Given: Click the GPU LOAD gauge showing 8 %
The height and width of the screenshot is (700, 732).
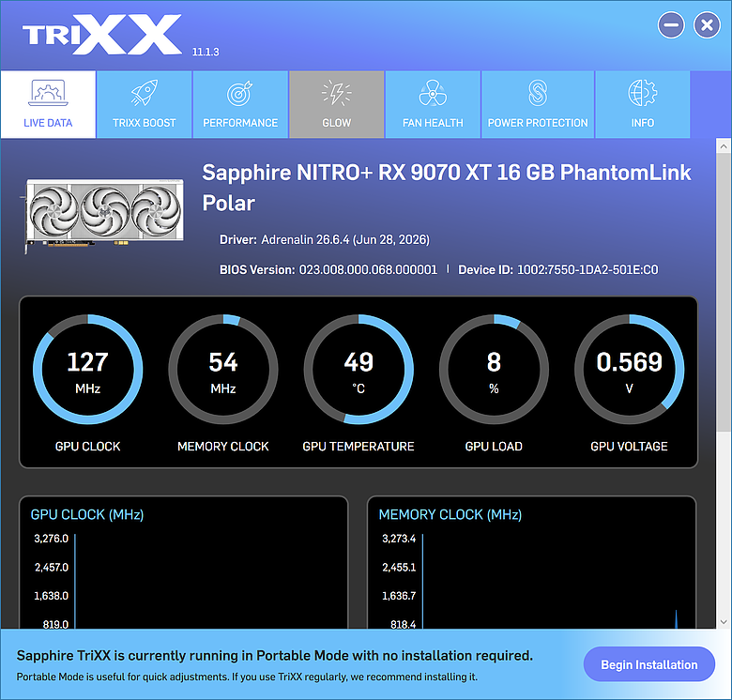Looking at the screenshot, I should [494, 369].
